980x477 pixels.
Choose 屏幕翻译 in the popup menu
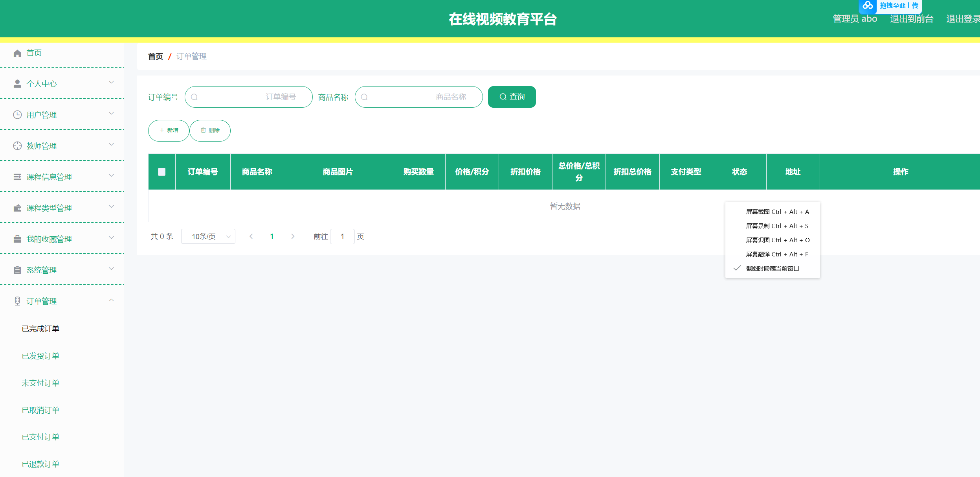[x=776, y=254]
